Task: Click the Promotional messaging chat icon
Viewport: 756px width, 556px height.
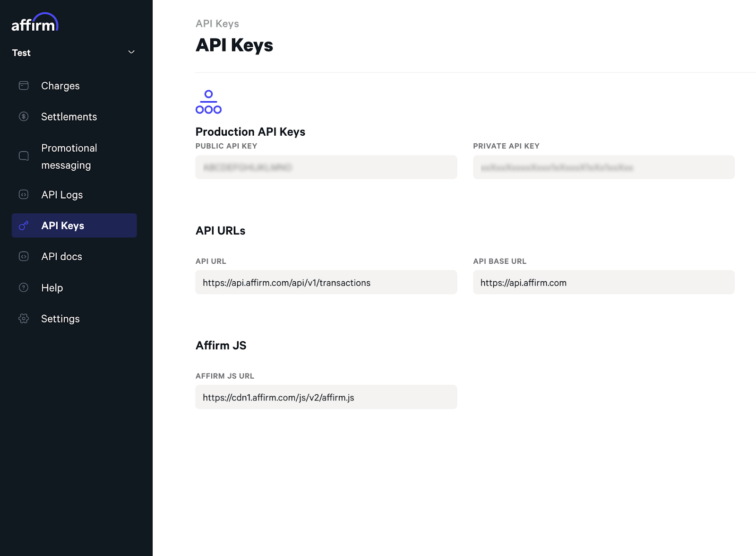Action: tap(24, 156)
